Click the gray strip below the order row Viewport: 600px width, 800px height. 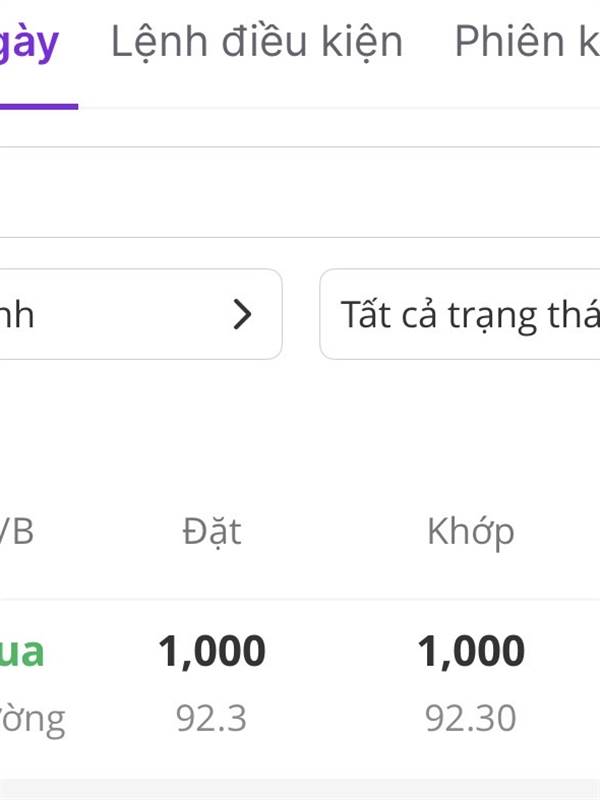coord(300,790)
